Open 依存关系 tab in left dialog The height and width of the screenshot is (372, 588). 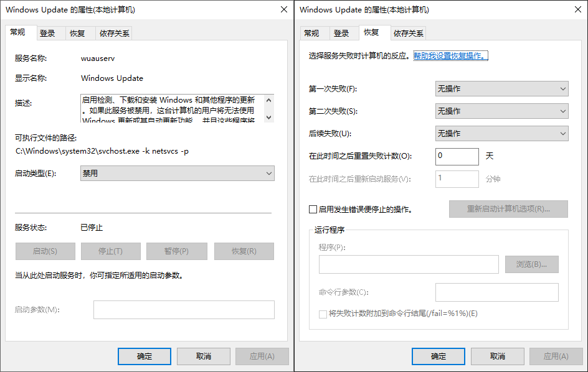[x=115, y=34]
